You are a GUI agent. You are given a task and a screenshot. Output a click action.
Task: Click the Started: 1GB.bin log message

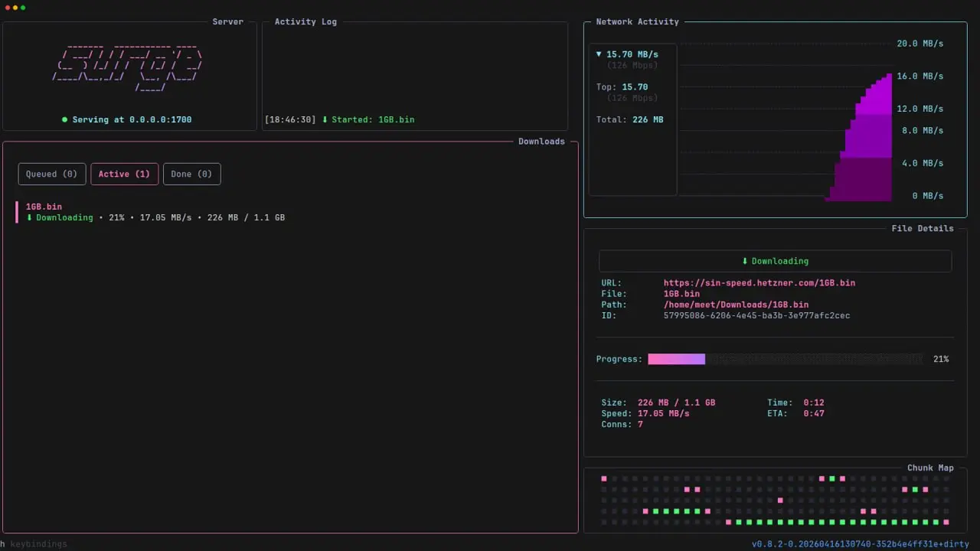373,119
